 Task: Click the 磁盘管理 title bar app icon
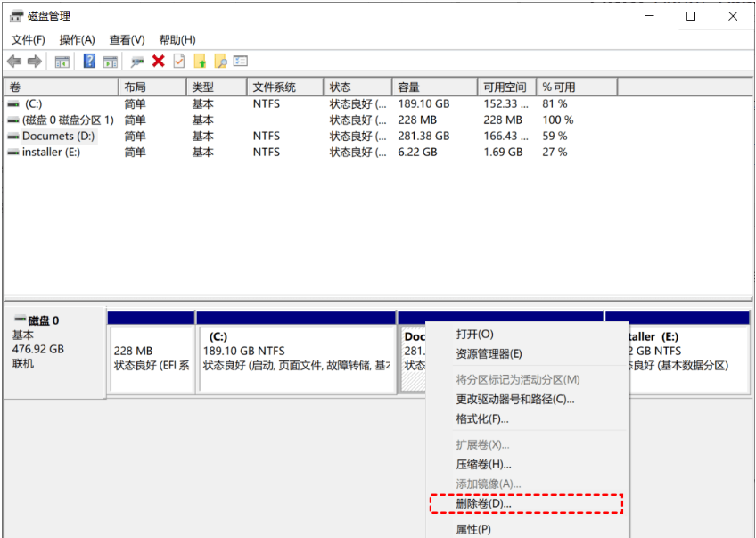pos(16,16)
